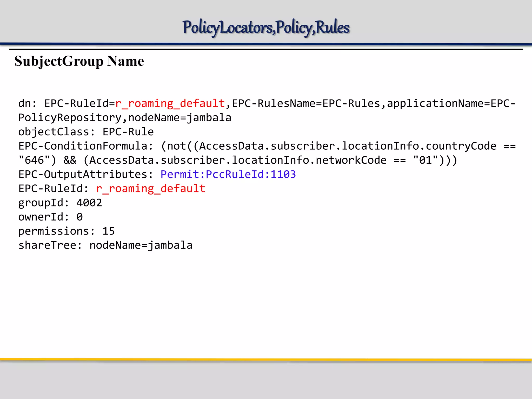
Task: Click the networkCode value "01"
Action: [x=425, y=160]
